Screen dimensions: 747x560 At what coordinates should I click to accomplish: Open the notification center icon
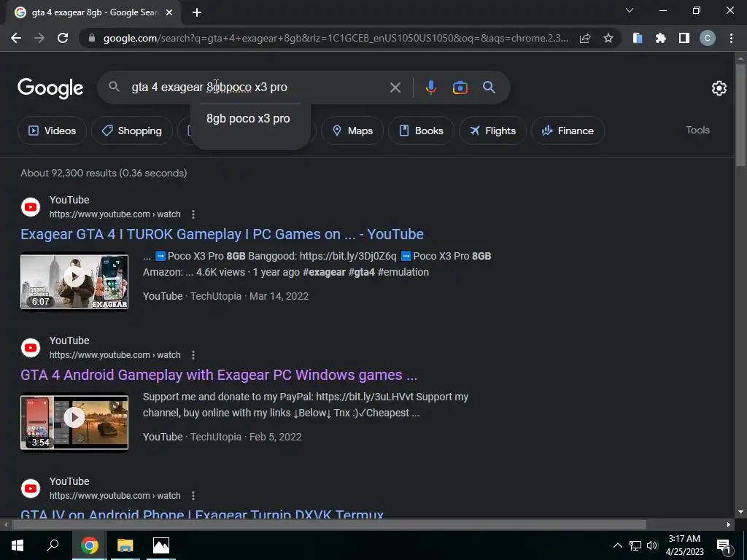tap(724, 547)
